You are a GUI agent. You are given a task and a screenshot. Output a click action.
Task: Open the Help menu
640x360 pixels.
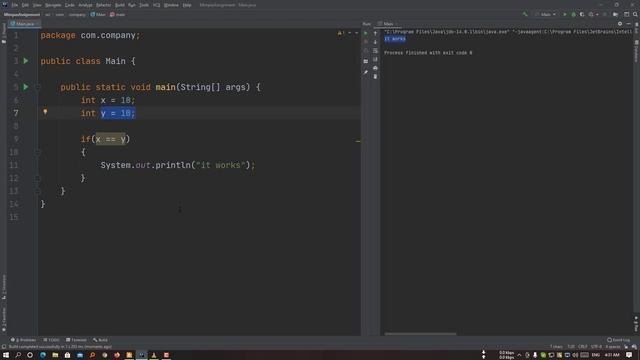(x=187, y=5)
